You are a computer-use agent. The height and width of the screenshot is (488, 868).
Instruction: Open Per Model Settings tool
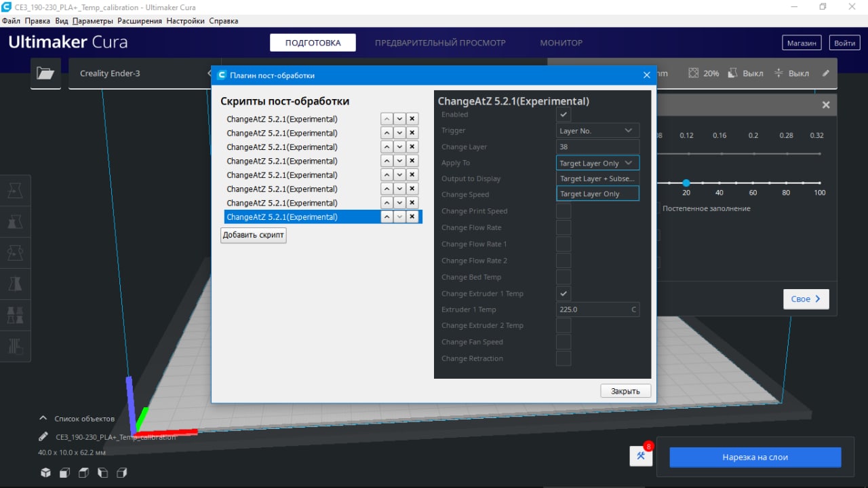point(15,314)
